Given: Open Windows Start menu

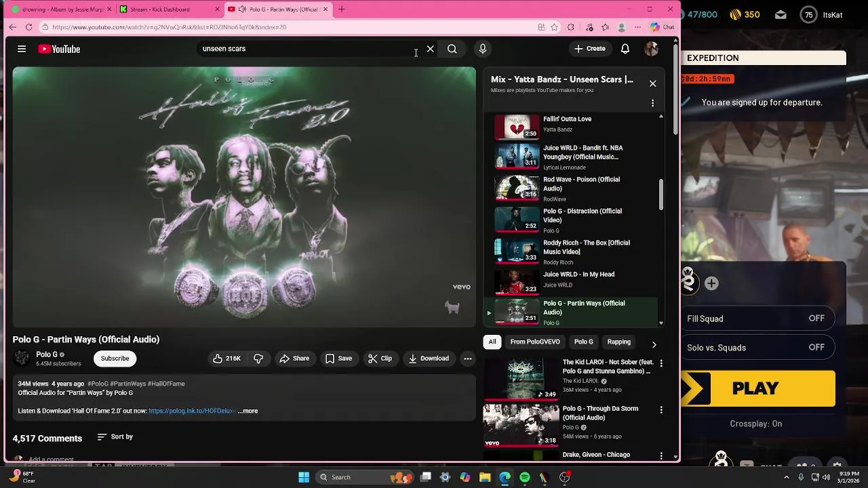Looking at the screenshot, I should (x=304, y=477).
